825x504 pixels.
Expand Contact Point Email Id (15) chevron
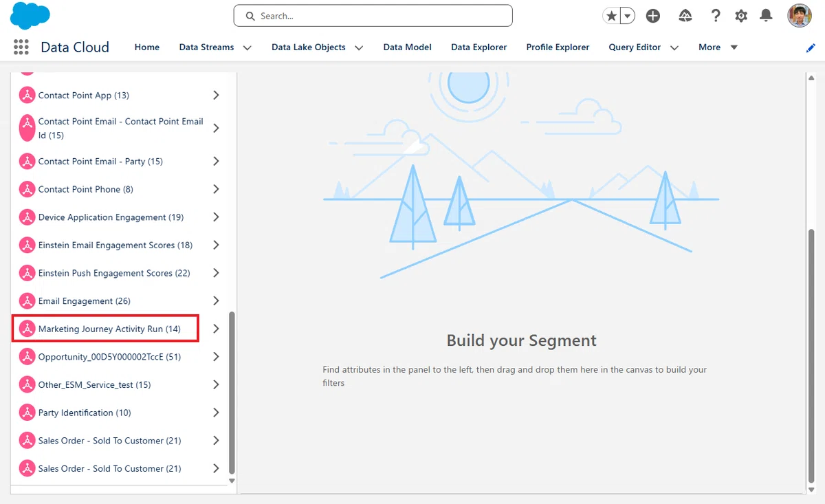click(216, 128)
